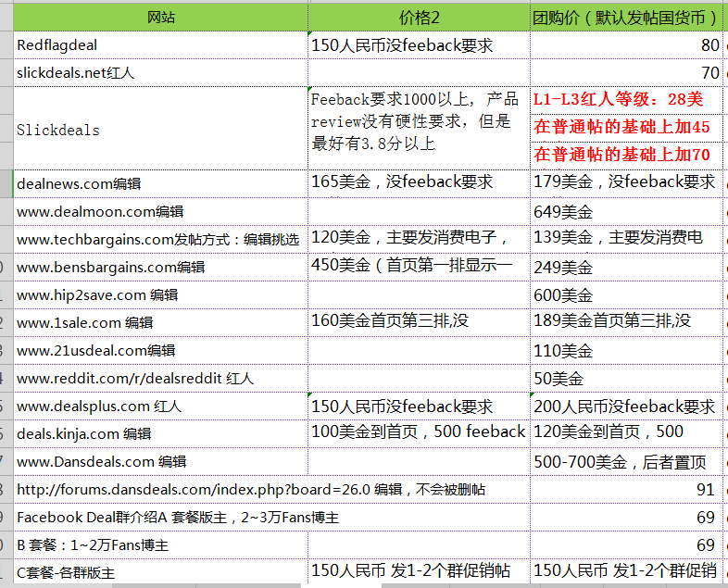
Task: Click the Feeback要求1000以上 description cell
Action: 419,128
